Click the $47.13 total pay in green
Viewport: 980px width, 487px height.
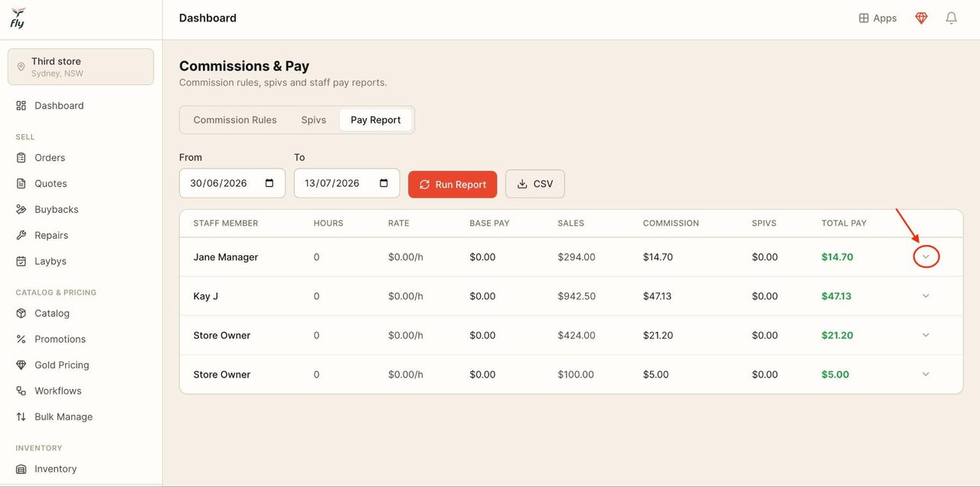(837, 296)
